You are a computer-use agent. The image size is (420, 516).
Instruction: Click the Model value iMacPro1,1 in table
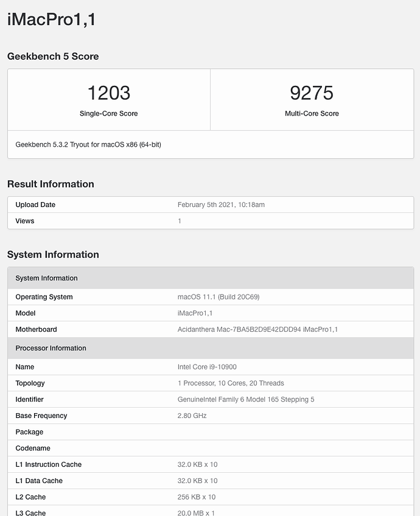pyautogui.click(x=195, y=313)
